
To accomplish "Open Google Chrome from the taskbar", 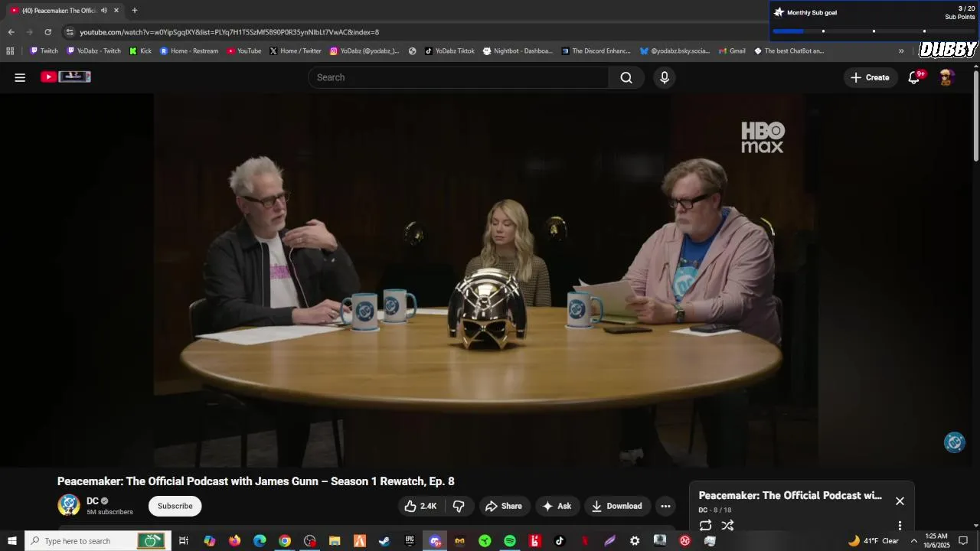I will [x=285, y=541].
